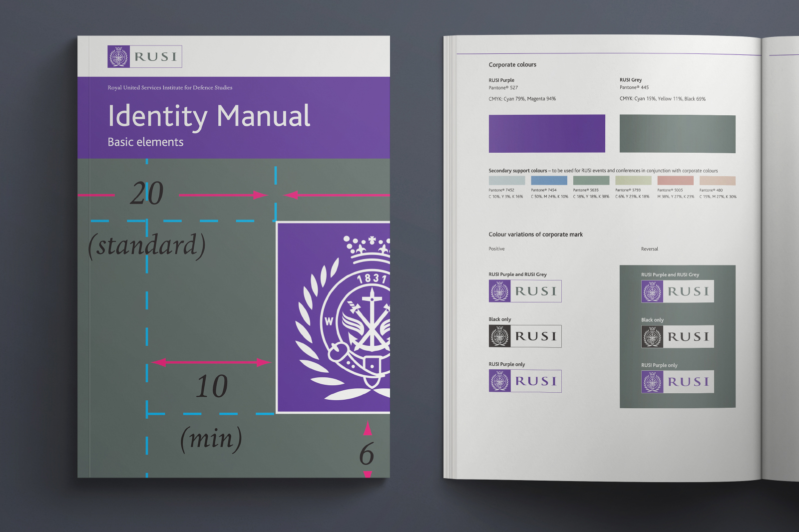Click the 'C 50%, M 24%, K 10%' value
The height and width of the screenshot is (532, 799).
(550, 197)
